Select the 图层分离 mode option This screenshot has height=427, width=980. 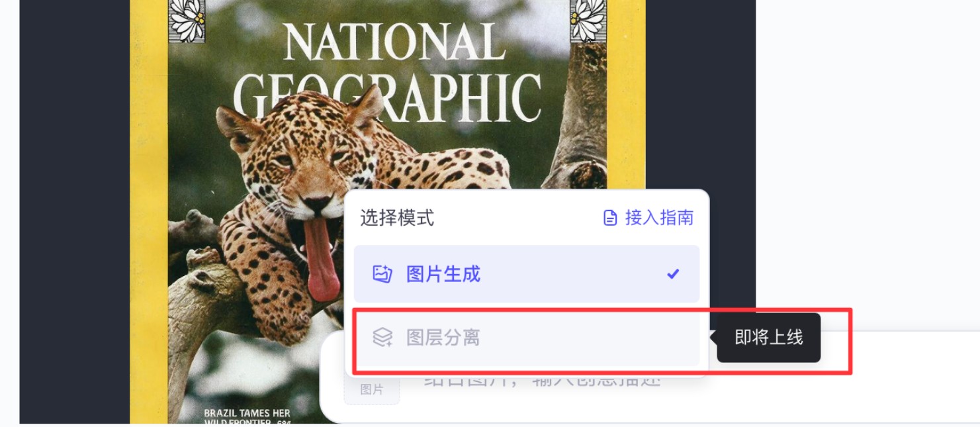click(526, 338)
